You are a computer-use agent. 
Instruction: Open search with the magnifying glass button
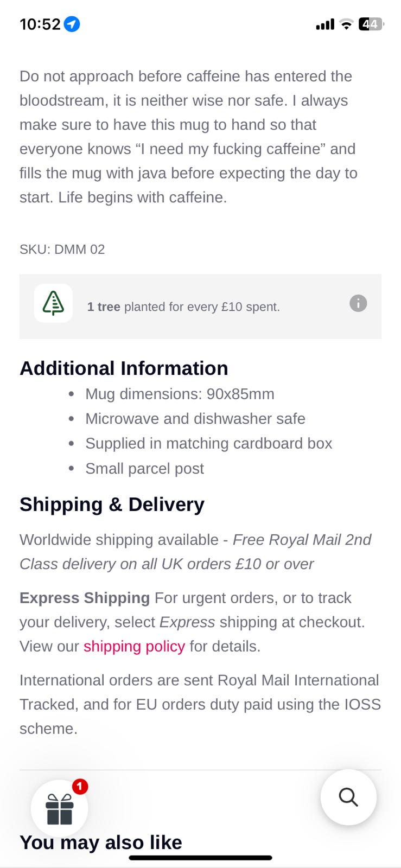348,797
